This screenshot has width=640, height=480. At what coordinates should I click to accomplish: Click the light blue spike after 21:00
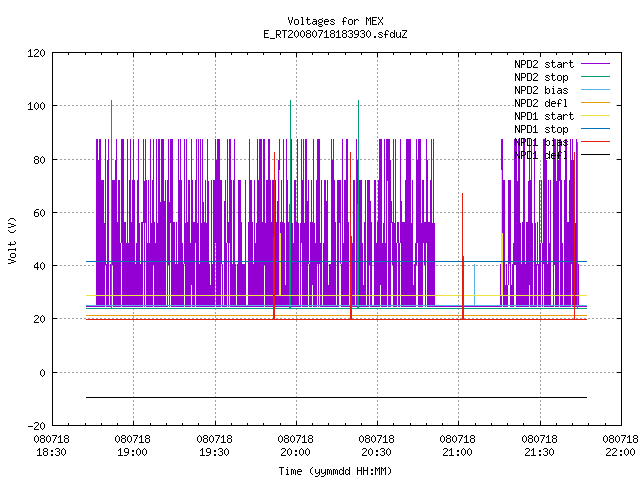tap(474, 285)
